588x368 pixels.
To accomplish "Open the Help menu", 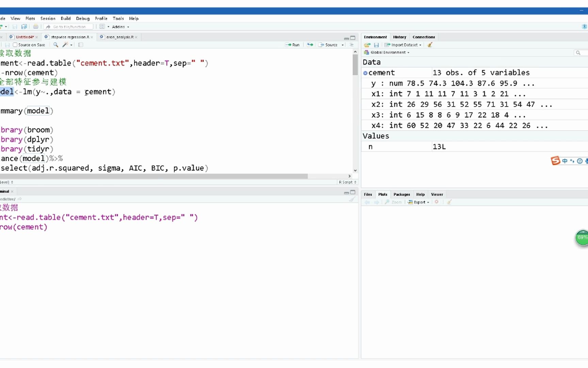I will pyautogui.click(x=134, y=18).
